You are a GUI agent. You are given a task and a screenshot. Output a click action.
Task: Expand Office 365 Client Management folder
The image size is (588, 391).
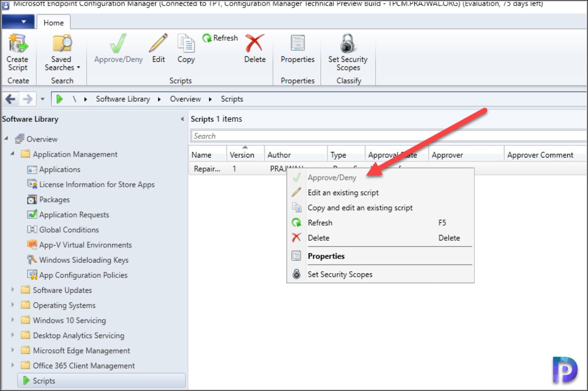(13, 365)
